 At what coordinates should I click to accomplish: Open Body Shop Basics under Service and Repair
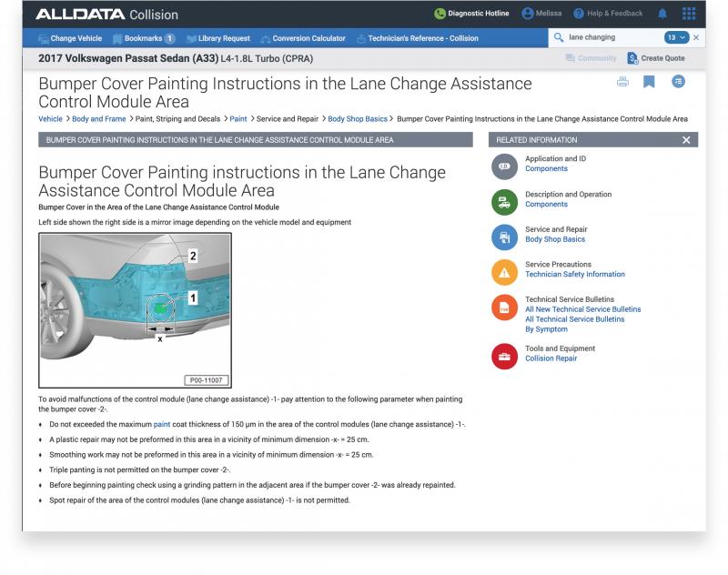point(555,239)
